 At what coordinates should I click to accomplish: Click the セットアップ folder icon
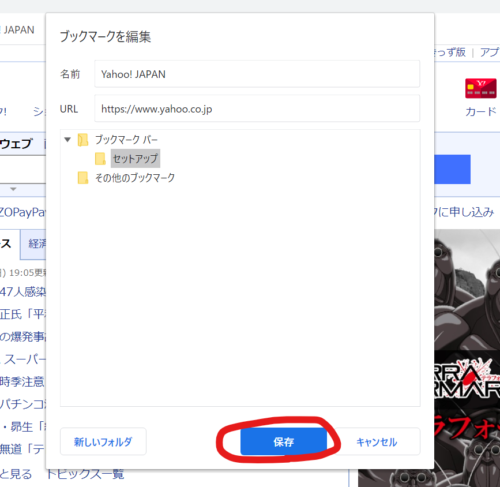(100, 159)
